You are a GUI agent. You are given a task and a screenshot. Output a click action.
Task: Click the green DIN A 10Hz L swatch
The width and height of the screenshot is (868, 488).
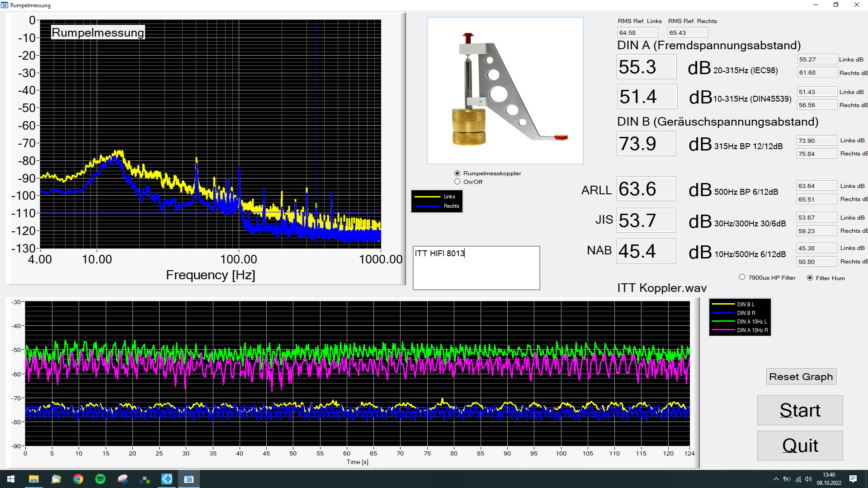(x=723, y=321)
